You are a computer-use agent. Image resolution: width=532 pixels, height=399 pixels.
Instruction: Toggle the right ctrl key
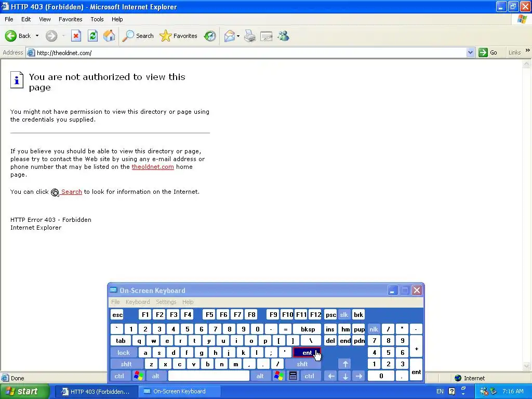coord(310,376)
